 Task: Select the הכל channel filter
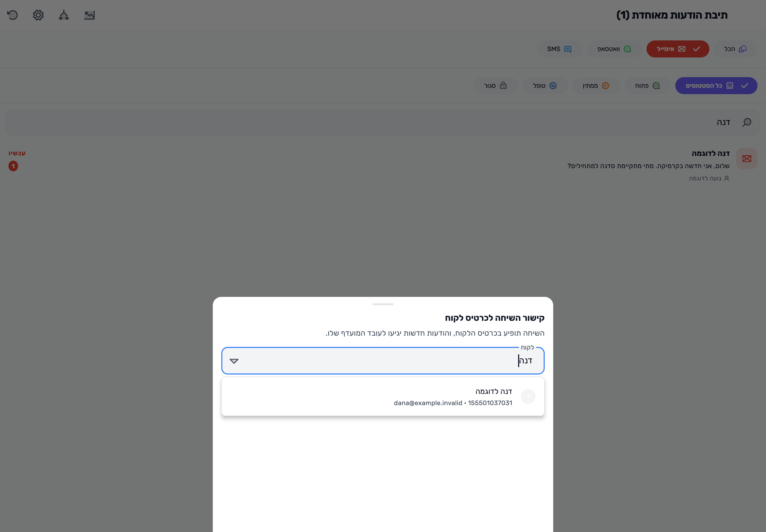click(735, 49)
